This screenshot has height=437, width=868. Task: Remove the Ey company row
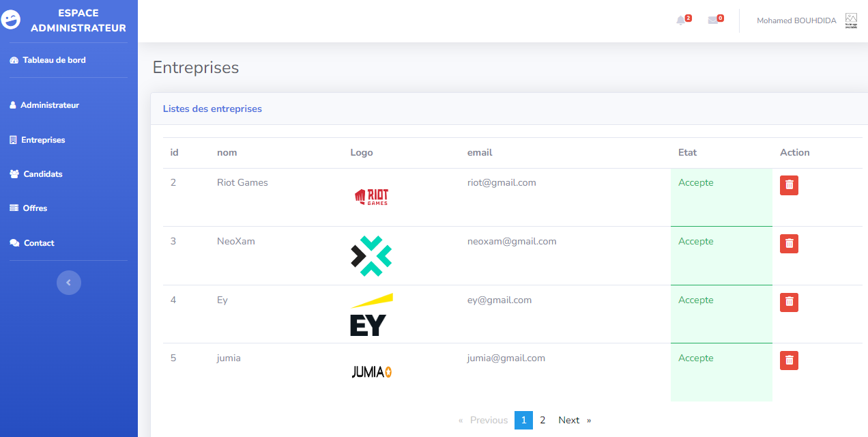click(x=789, y=302)
